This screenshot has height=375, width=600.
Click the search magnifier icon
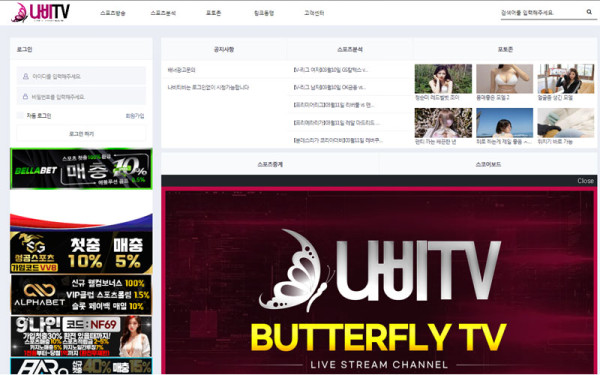589,12
